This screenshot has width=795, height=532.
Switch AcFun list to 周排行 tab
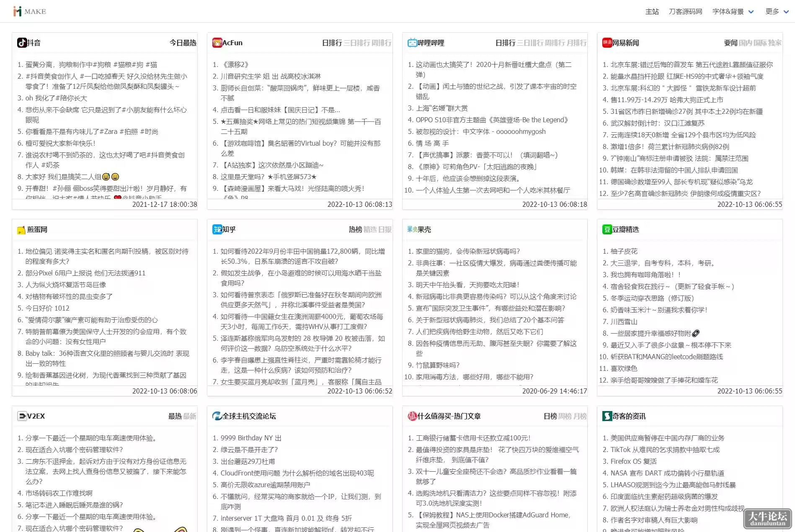point(381,43)
